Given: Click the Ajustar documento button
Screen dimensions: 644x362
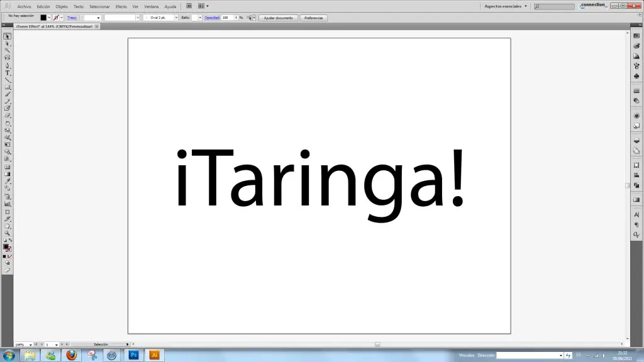Looking at the screenshot, I should [x=278, y=18].
